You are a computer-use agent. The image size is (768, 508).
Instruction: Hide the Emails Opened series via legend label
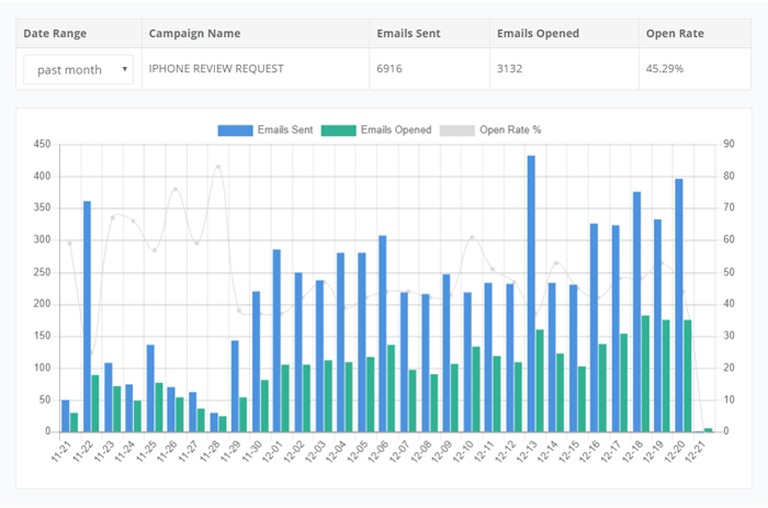pos(398,129)
